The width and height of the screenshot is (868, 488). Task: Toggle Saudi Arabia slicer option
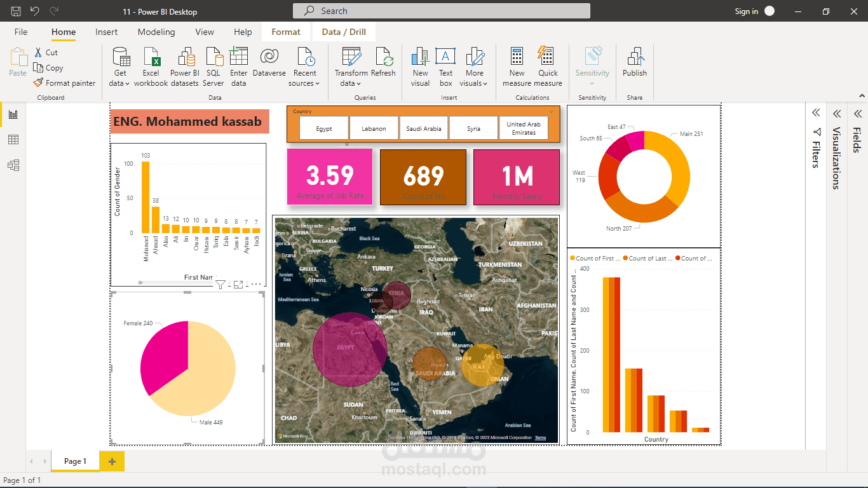point(423,128)
